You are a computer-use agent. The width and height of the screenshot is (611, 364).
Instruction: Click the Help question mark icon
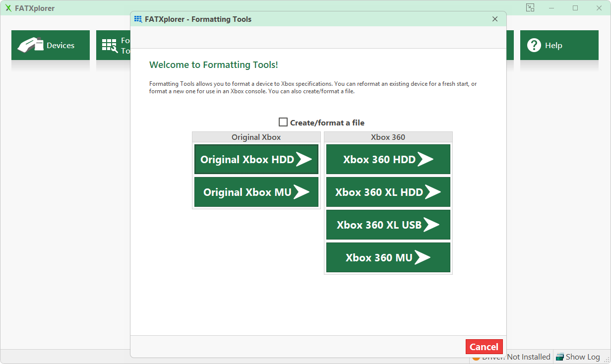[534, 45]
